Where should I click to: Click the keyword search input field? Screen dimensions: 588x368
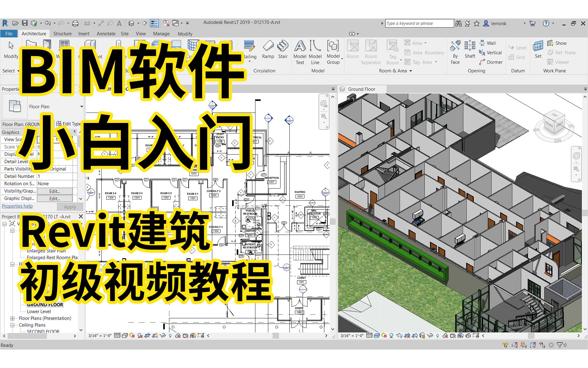pos(419,23)
